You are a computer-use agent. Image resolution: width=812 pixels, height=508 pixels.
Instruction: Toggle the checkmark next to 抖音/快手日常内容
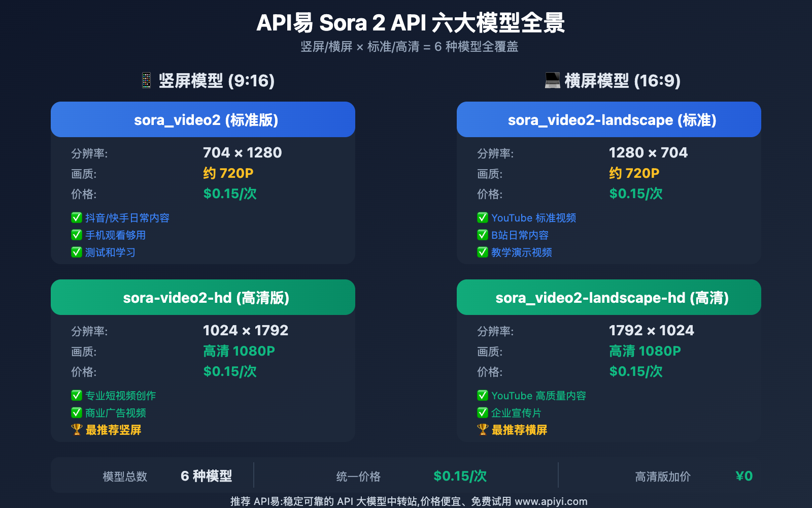(x=77, y=217)
